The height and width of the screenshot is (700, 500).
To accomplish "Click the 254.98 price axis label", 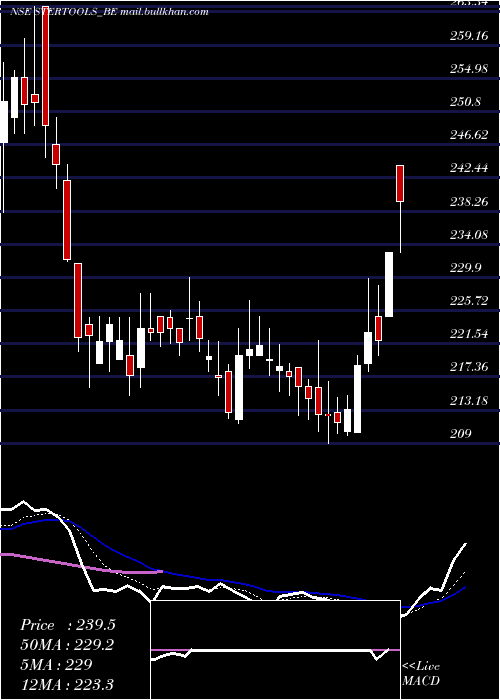I will coord(469,69).
